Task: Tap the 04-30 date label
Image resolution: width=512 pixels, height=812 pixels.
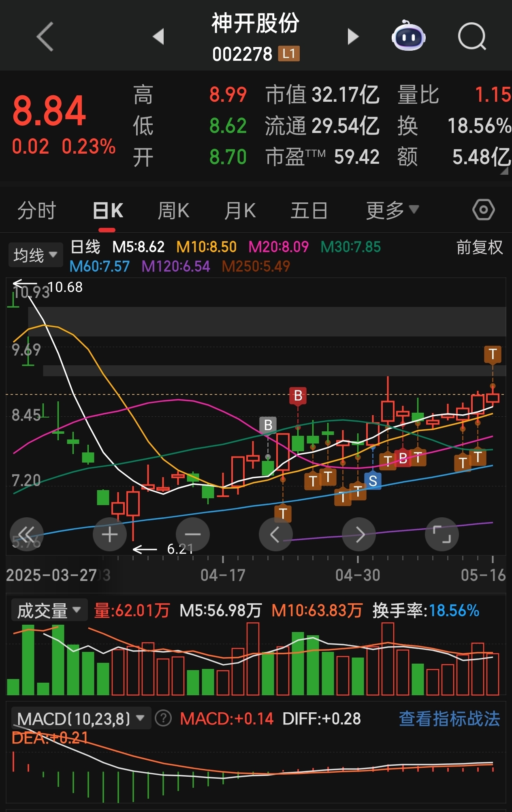Action: (358, 575)
